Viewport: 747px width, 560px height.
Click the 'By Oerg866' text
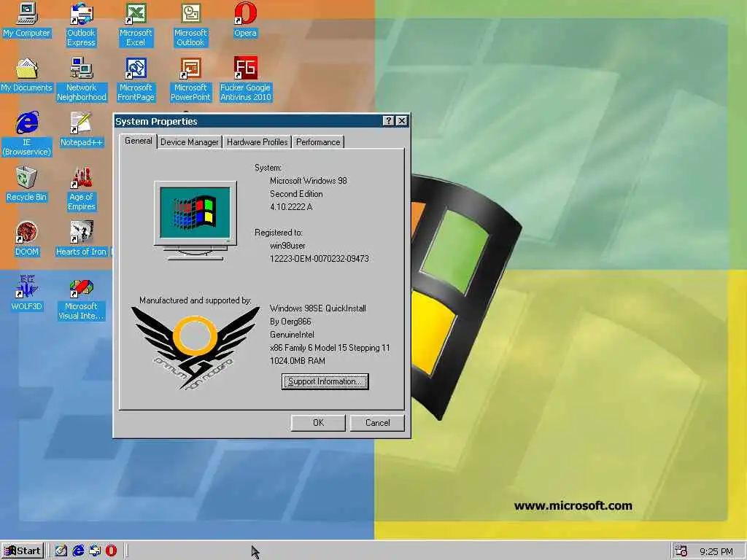point(290,322)
